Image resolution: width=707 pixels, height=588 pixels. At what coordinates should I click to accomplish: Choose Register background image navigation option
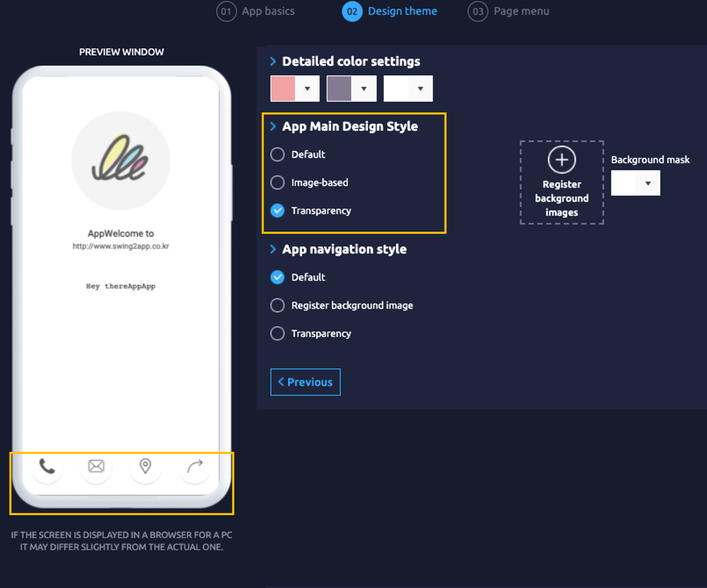pyautogui.click(x=277, y=306)
